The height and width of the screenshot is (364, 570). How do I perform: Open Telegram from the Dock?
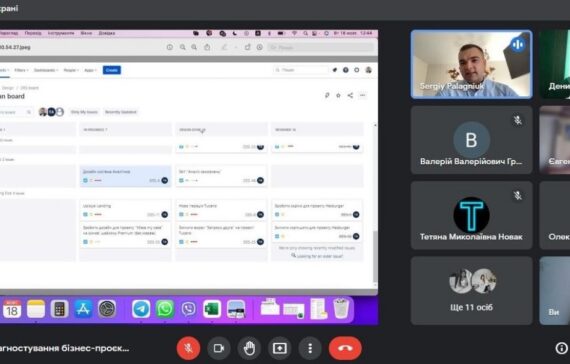141,309
